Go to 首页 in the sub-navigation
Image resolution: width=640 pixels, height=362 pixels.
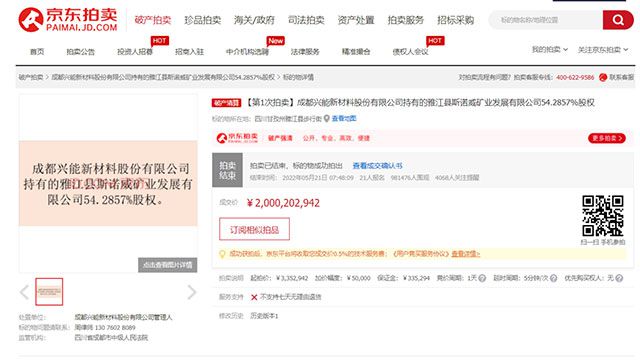click(37, 51)
